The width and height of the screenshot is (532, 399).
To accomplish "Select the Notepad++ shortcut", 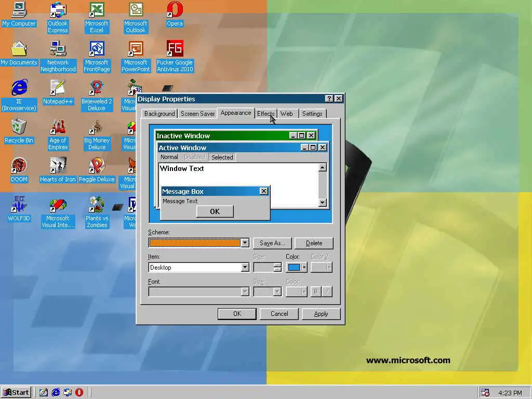I will (x=58, y=92).
